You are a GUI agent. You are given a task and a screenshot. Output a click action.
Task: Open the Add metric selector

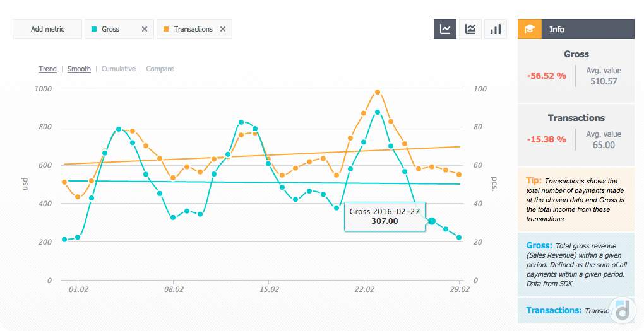pos(47,29)
